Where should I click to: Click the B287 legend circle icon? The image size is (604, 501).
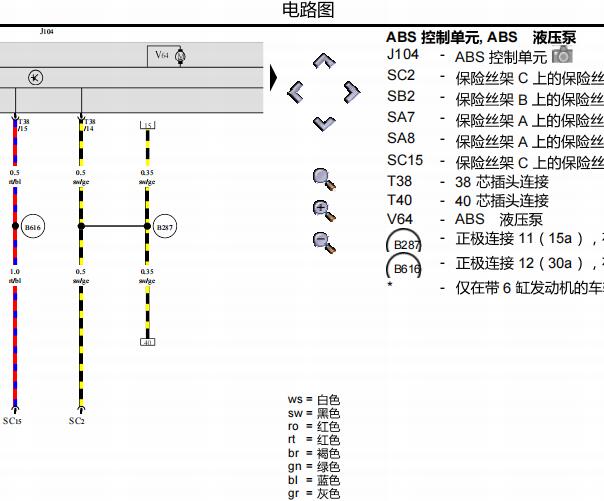point(404,241)
